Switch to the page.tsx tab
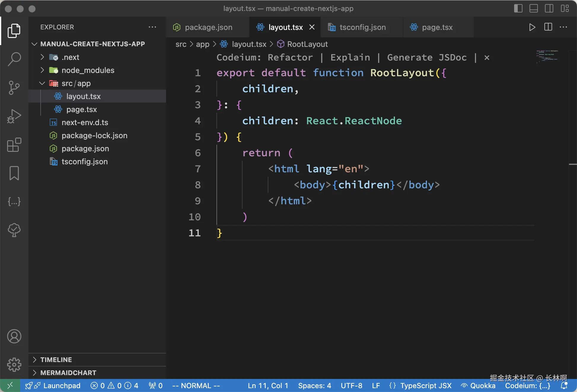 tap(437, 27)
